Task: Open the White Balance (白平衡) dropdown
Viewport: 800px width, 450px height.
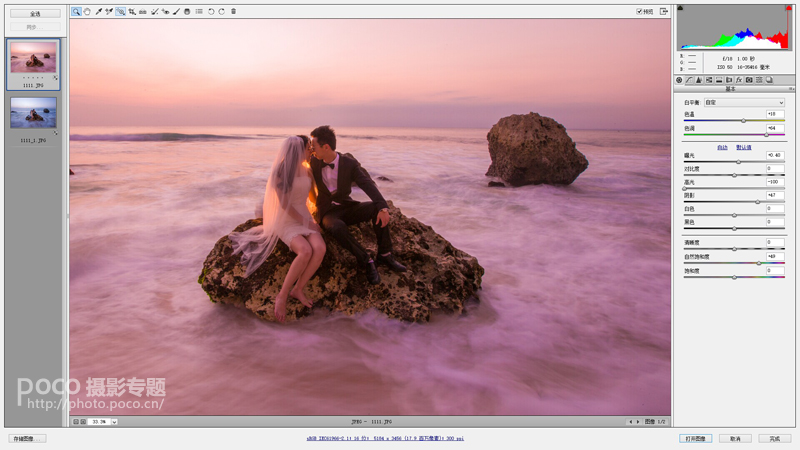Action: [744, 103]
